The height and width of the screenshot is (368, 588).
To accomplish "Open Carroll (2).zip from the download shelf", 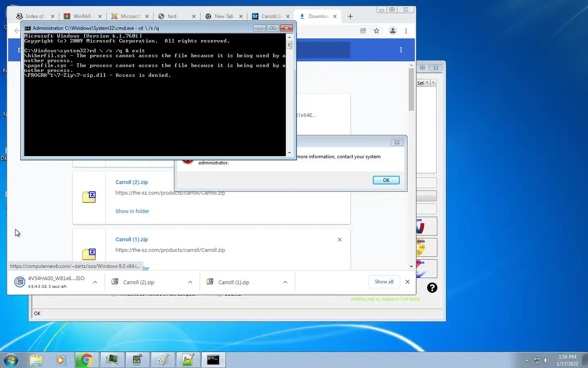I will click(x=139, y=282).
